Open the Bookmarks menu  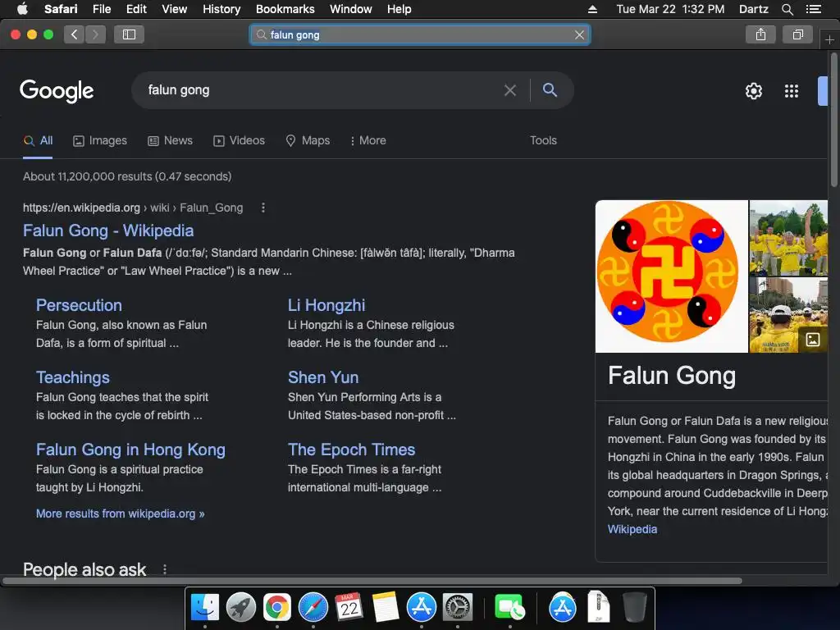(285, 9)
